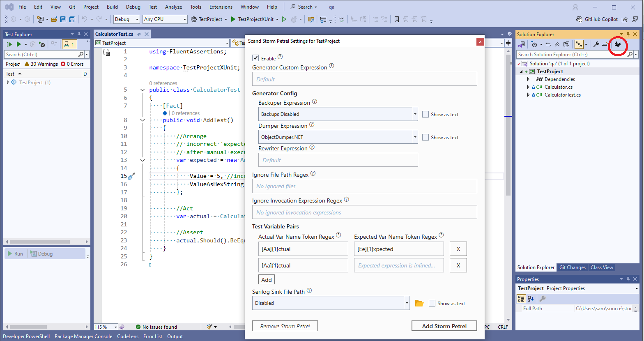
Task: Switch to Class View tab
Action: pyautogui.click(x=602, y=267)
